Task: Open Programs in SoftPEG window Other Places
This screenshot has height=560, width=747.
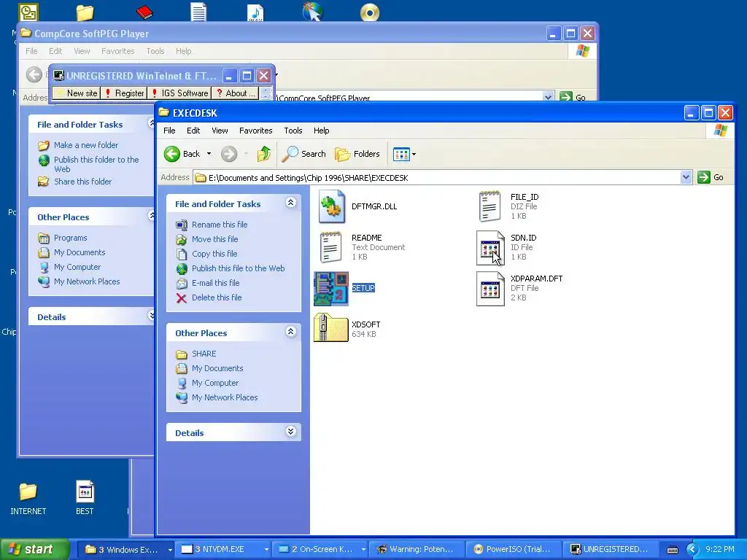Action: pos(70,238)
